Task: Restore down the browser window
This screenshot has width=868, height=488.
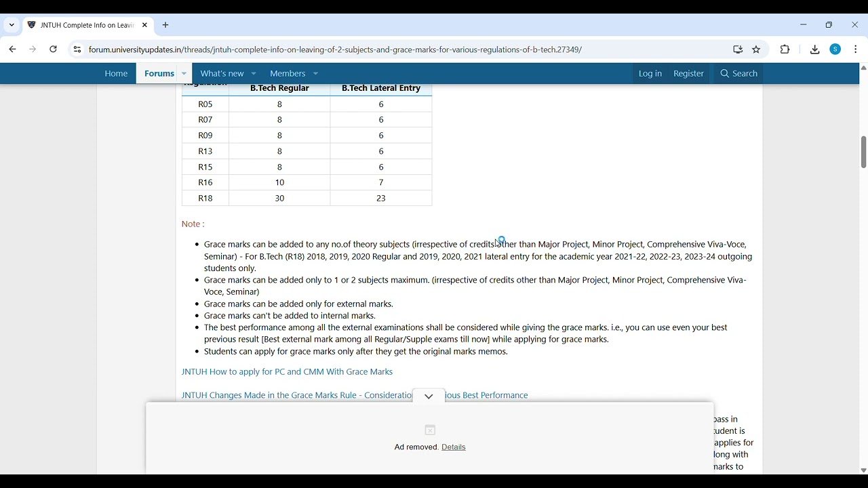Action: [x=829, y=25]
